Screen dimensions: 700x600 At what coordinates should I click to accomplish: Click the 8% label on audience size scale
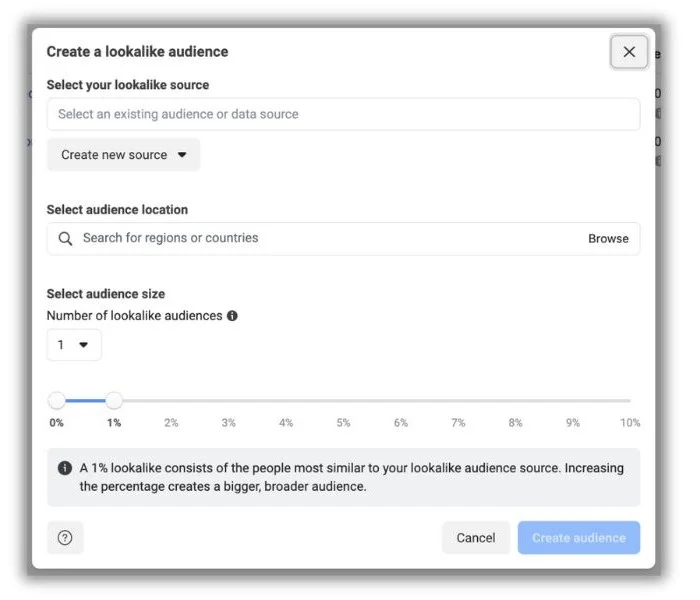[515, 422]
